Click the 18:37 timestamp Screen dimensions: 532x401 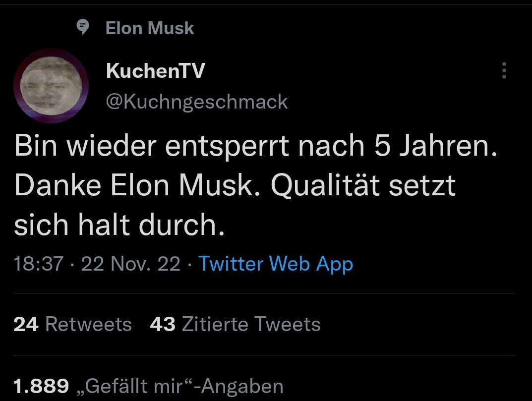coord(39,264)
